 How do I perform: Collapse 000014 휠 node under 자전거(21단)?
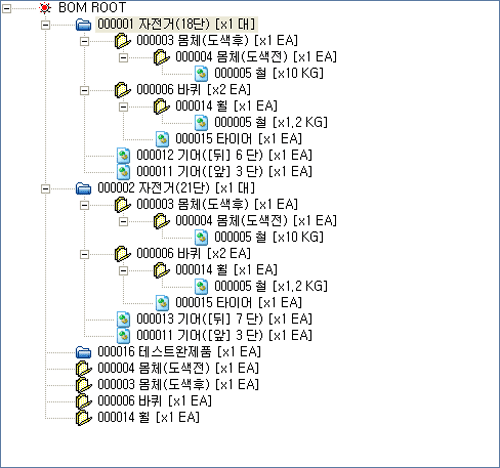[x=124, y=271]
